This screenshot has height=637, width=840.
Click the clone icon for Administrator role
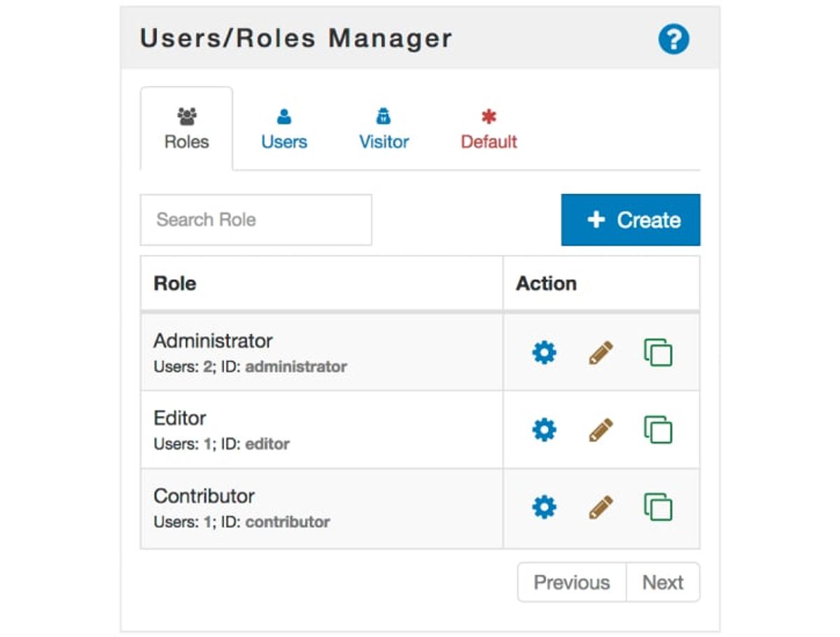pyautogui.click(x=658, y=352)
